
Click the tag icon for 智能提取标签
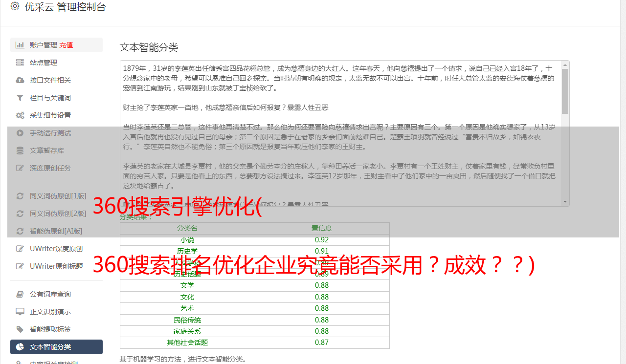coord(20,329)
